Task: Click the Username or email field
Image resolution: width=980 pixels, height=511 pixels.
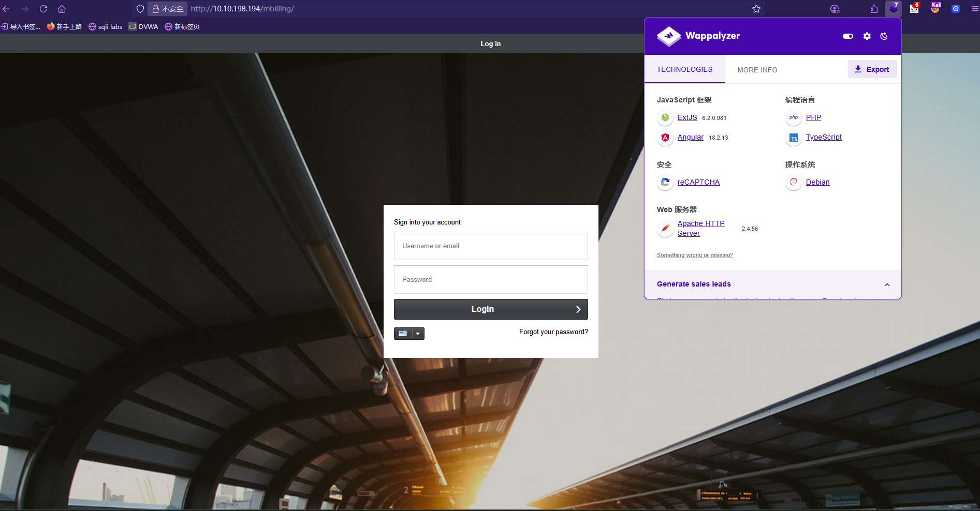Action: [490, 246]
